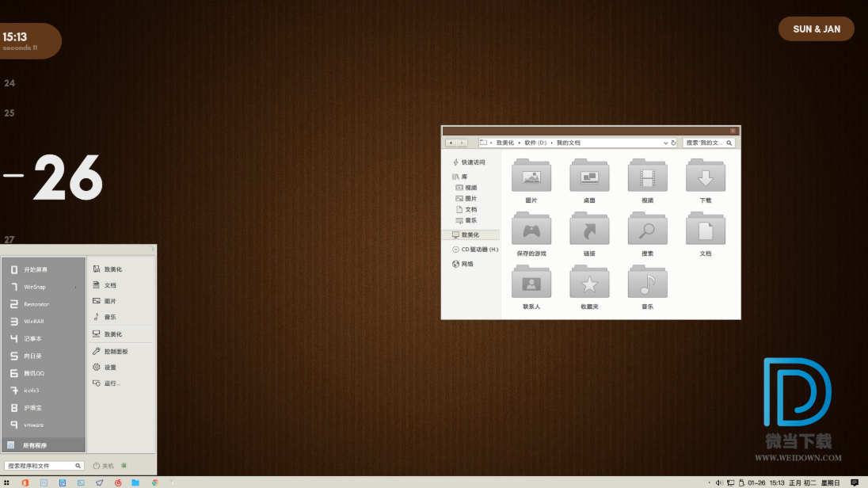Open the 搜索 magnifier folder
The height and width of the screenshot is (488, 868).
coord(647,234)
